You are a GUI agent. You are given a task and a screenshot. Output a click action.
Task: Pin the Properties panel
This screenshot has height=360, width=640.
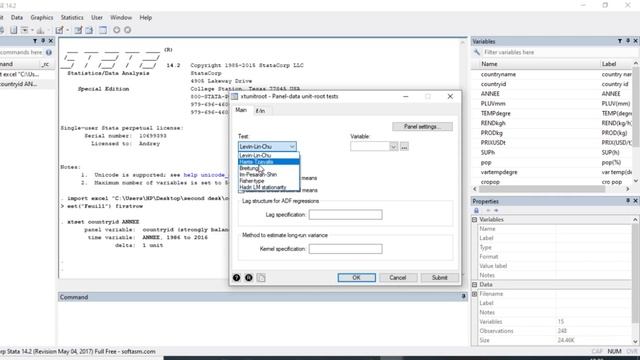(x=628, y=201)
